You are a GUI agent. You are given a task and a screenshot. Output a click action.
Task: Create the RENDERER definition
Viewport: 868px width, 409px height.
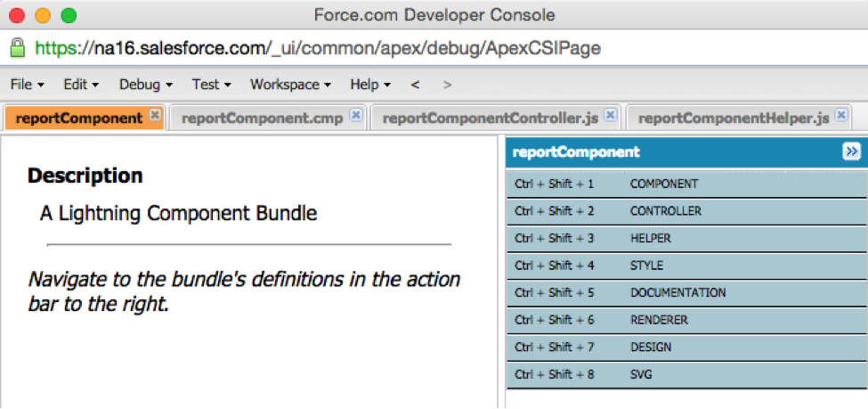click(x=686, y=320)
